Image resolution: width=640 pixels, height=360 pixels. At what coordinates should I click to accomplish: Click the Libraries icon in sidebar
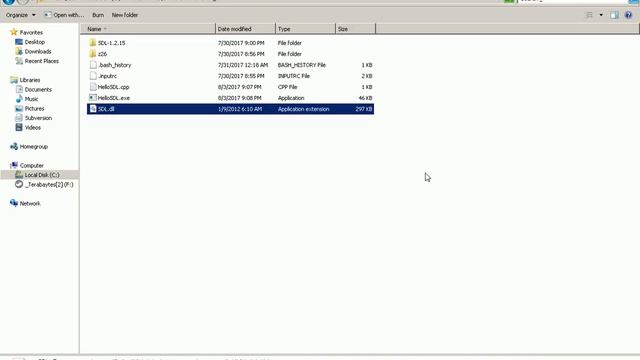[14, 80]
